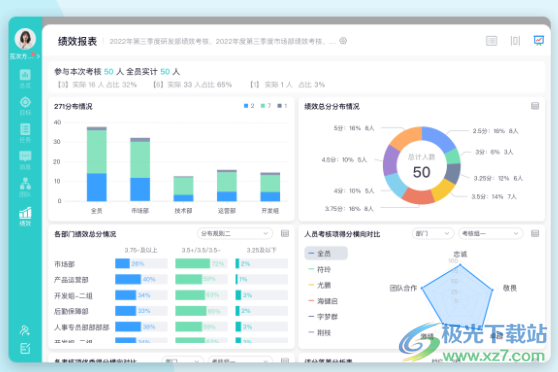Viewport: 558px width, 372px height.
Task: Open the 任务 tasks sidebar icon
Action: [x=25, y=133]
